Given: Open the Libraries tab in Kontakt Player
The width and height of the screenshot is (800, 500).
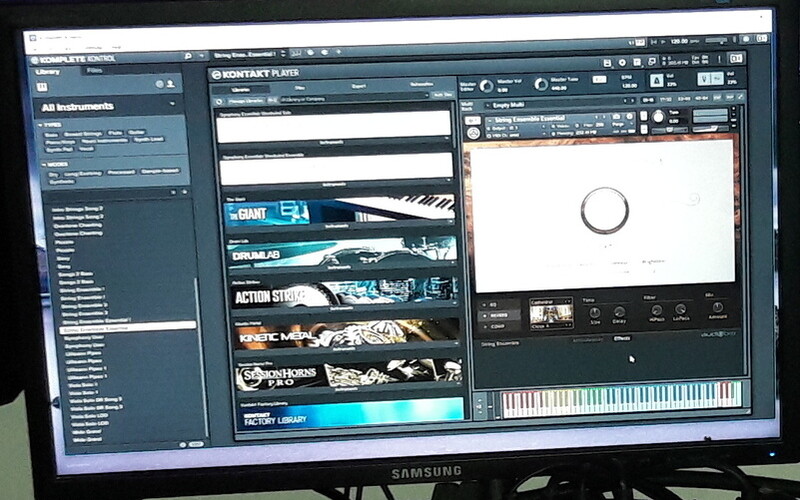Looking at the screenshot, I should 240,89.
